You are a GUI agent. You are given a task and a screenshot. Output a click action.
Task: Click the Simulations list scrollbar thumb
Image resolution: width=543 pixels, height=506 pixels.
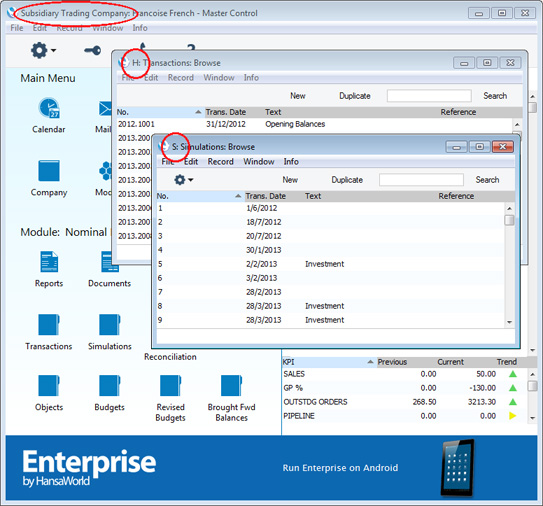509,220
